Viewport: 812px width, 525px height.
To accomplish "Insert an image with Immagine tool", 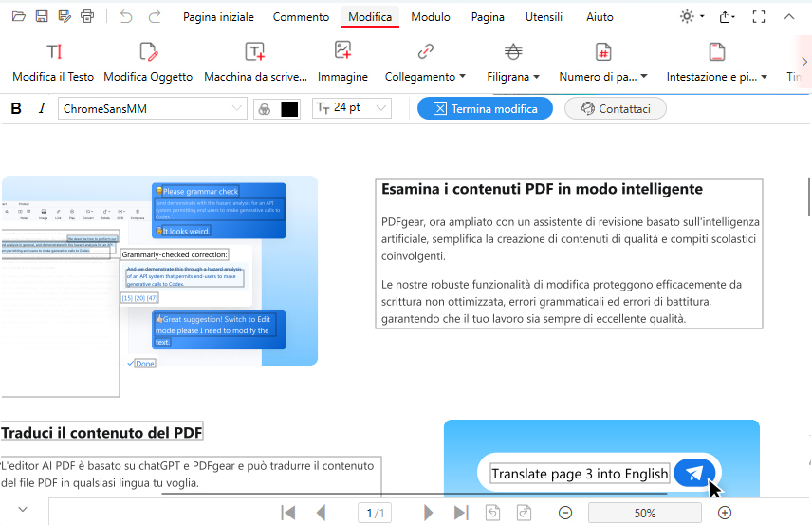I will (x=342, y=64).
